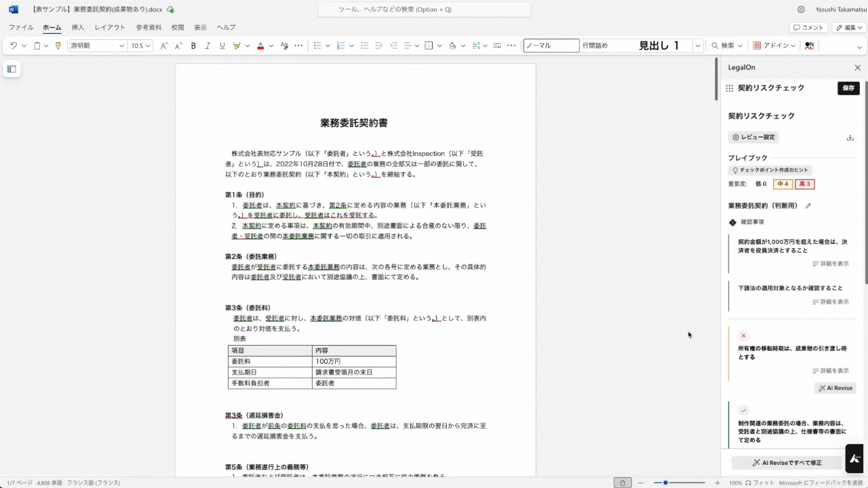Viewport: 868px width, 488px height.
Task: Click the settings gear in title bar
Action: [x=801, y=9]
